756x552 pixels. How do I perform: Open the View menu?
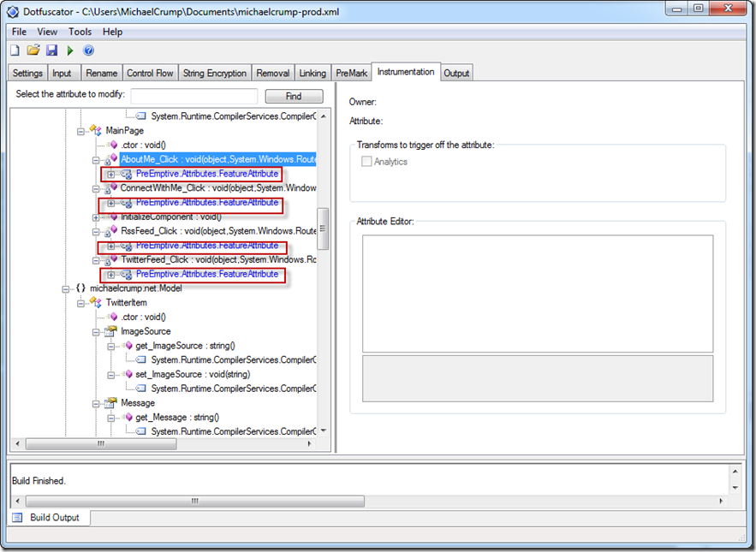pyautogui.click(x=47, y=32)
